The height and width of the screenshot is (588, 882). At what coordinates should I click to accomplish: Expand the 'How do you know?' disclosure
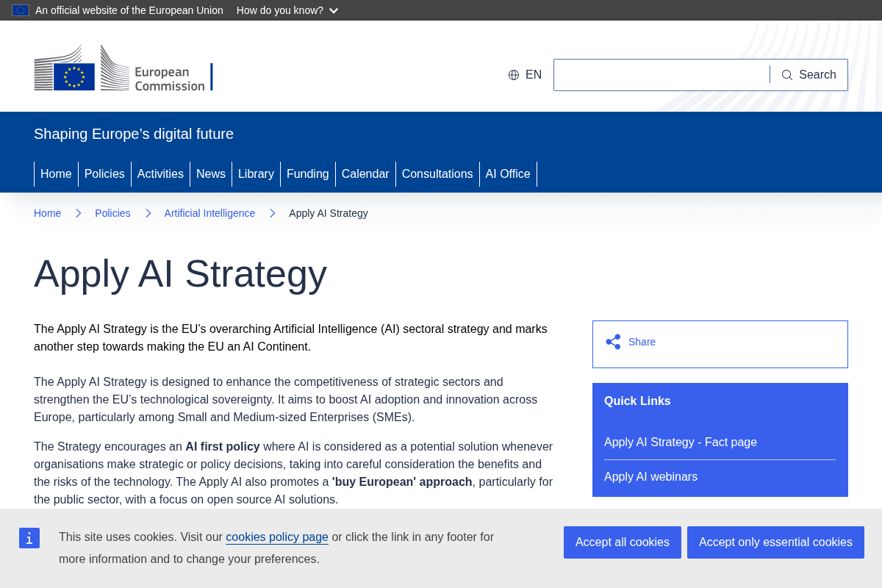coord(287,10)
